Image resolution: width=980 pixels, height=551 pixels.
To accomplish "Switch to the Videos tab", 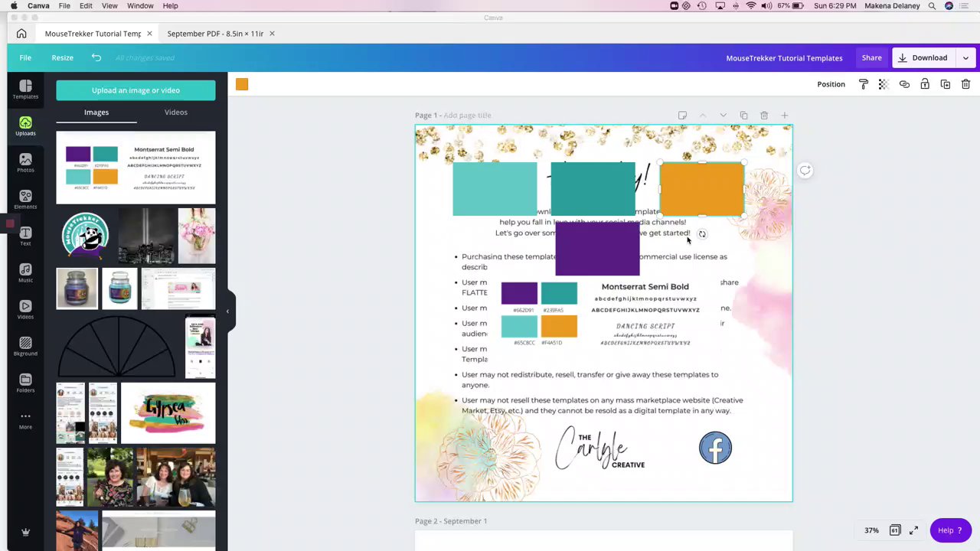I will [176, 112].
